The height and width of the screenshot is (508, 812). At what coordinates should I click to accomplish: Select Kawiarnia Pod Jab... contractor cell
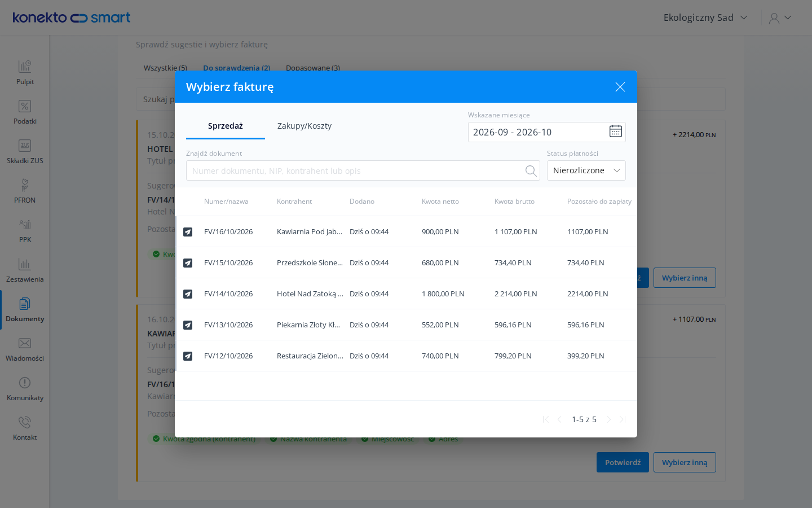[x=310, y=231]
